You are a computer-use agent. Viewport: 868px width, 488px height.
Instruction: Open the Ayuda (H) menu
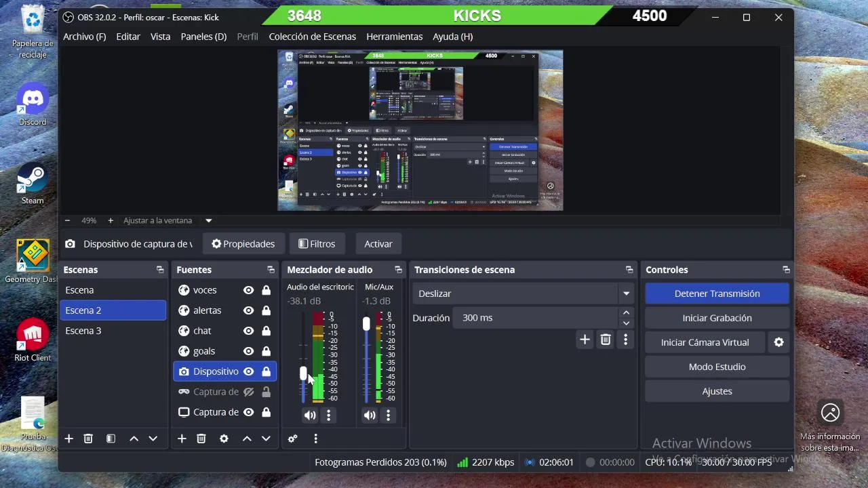point(453,37)
